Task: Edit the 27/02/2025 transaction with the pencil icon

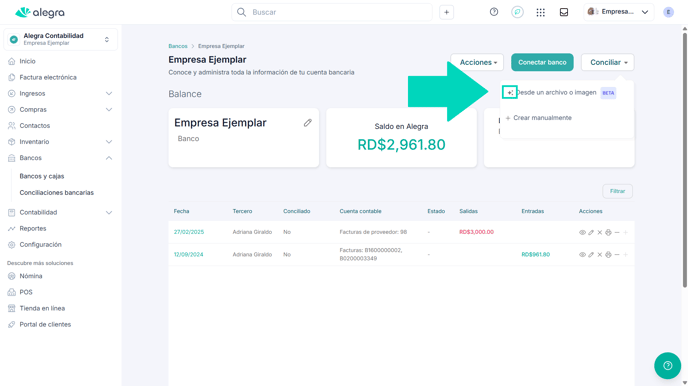Action: 591,232
